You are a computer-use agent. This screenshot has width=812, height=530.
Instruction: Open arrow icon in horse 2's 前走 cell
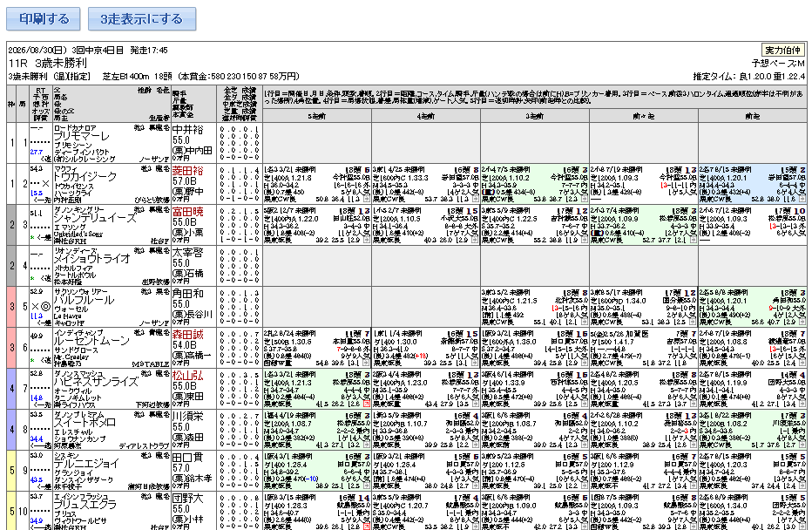(802, 199)
